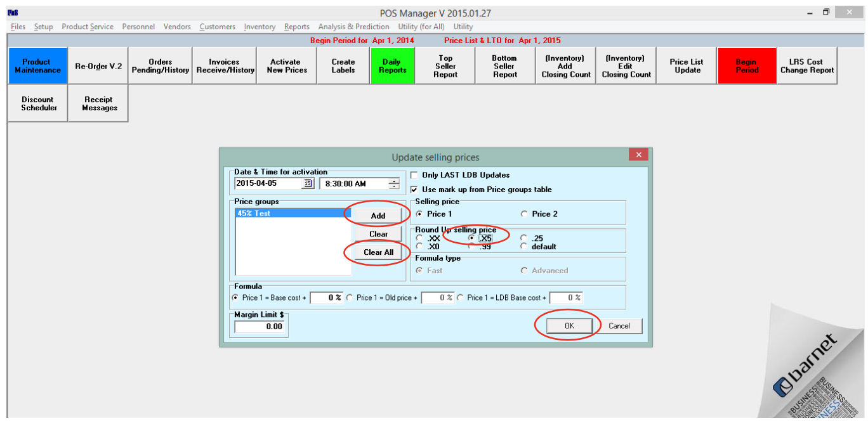Choose .X0 round up option

(419, 247)
